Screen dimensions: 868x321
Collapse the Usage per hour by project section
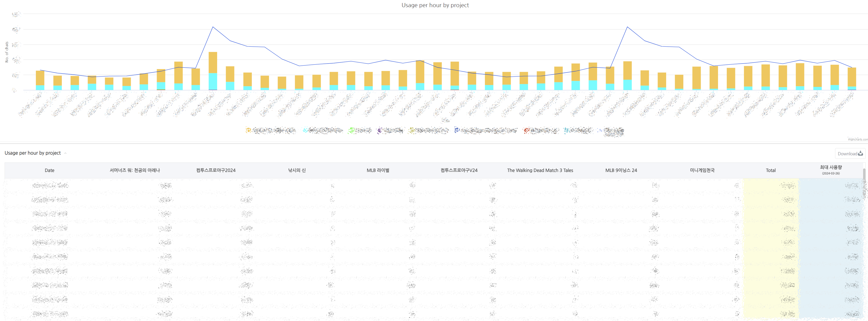point(65,153)
